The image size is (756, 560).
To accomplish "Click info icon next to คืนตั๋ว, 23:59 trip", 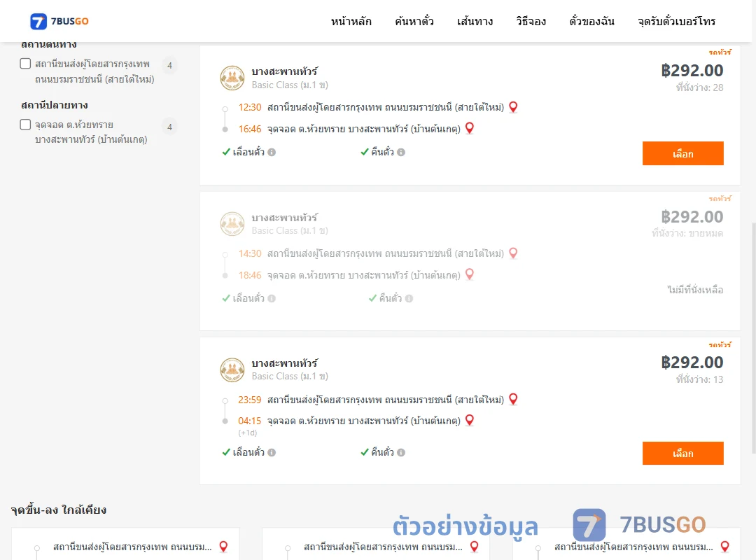I will pos(401,452).
